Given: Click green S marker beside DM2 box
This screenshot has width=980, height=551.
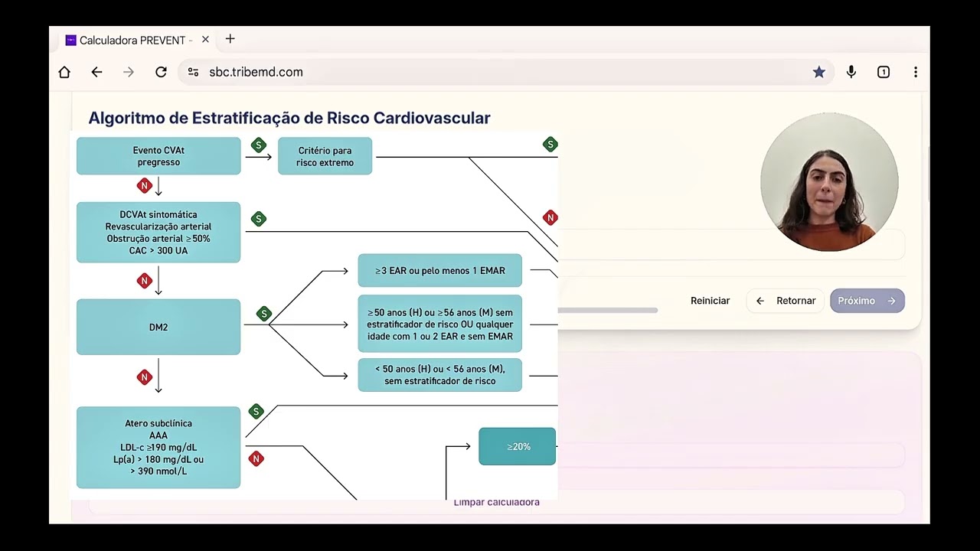Looking at the screenshot, I should click(264, 314).
